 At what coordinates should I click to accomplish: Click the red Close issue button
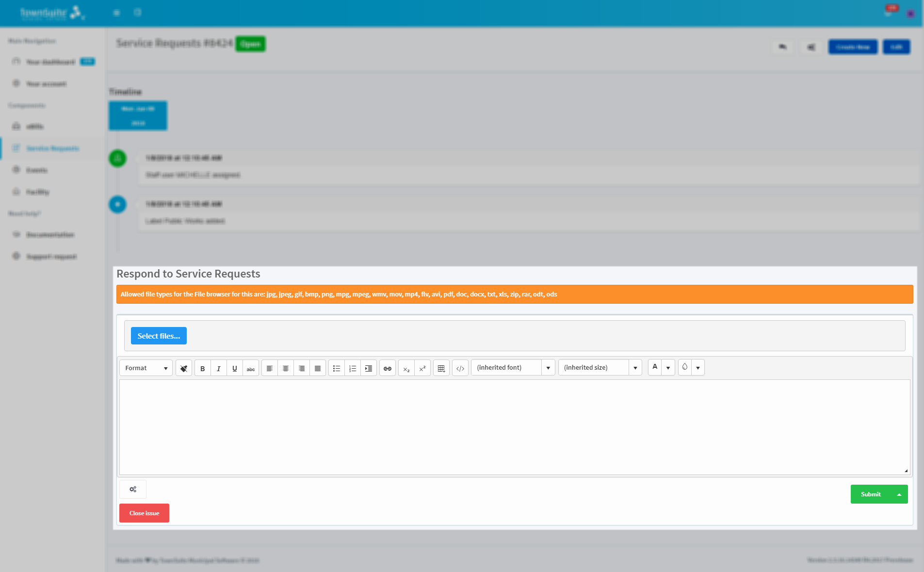pyautogui.click(x=144, y=513)
